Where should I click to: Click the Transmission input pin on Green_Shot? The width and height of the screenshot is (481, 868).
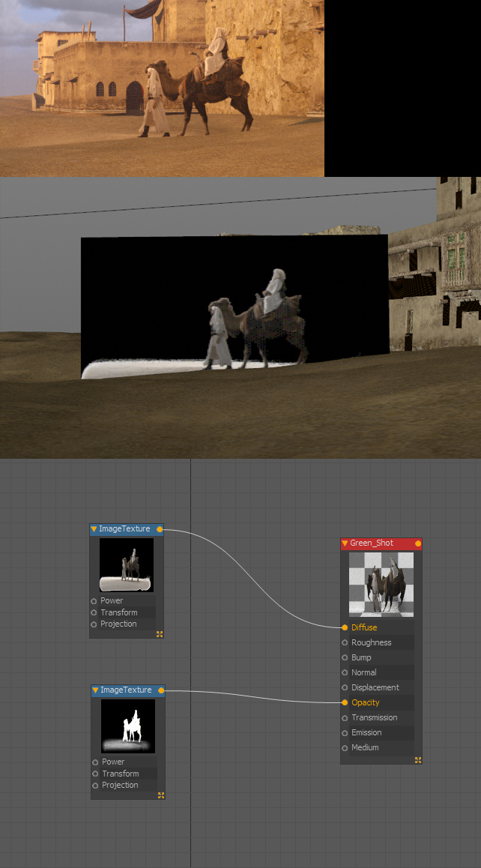(x=345, y=717)
